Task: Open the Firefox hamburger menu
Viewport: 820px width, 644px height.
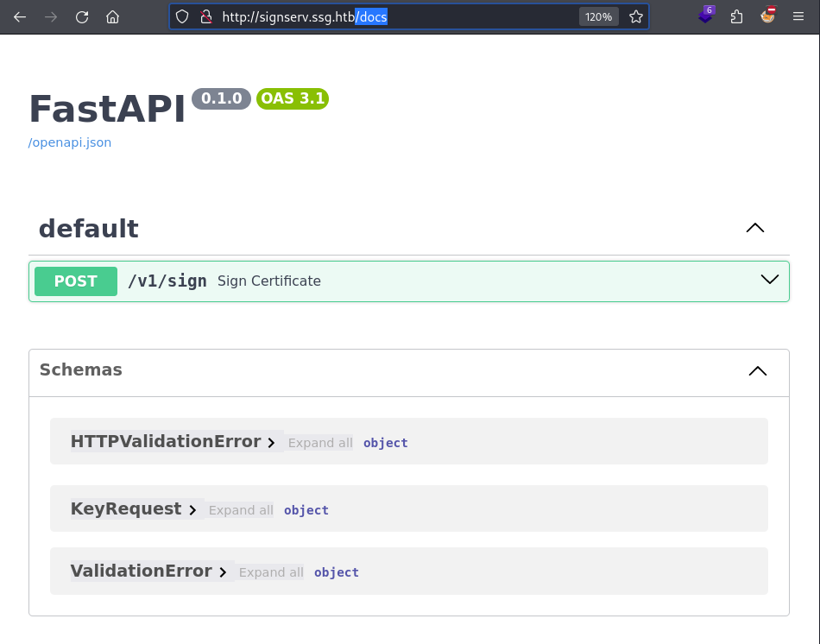Action: click(x=798, y=16)
